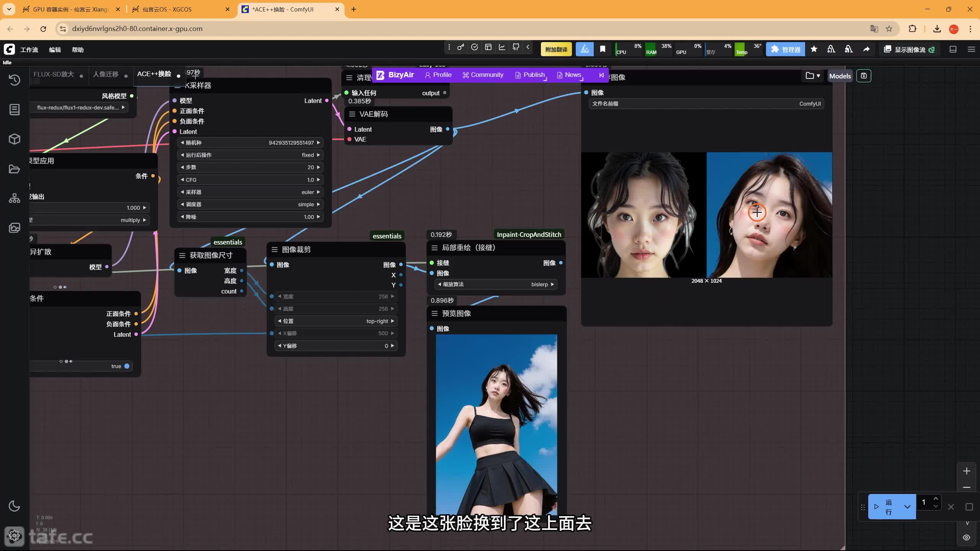Image resolution: width=980 pixels, height=551 pixels.
Task: Open BizyAir News link
Action: point(569,75)
